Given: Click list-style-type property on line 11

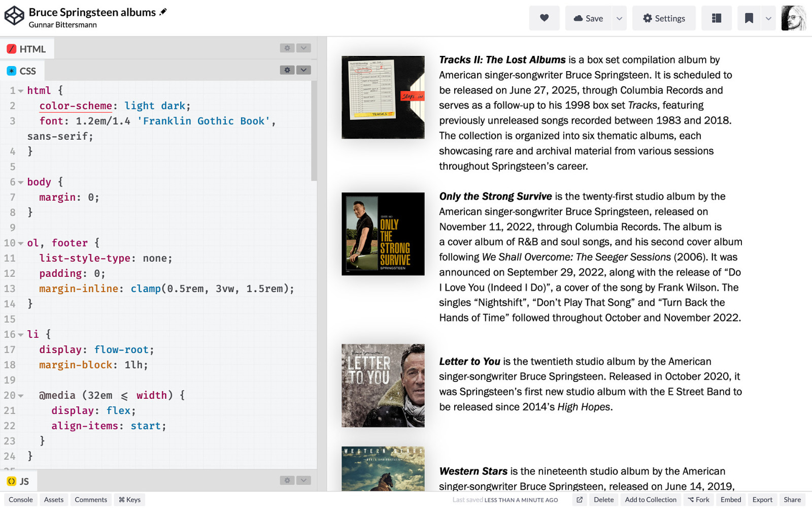Looking at the screenshot, I should pos(85,258).
